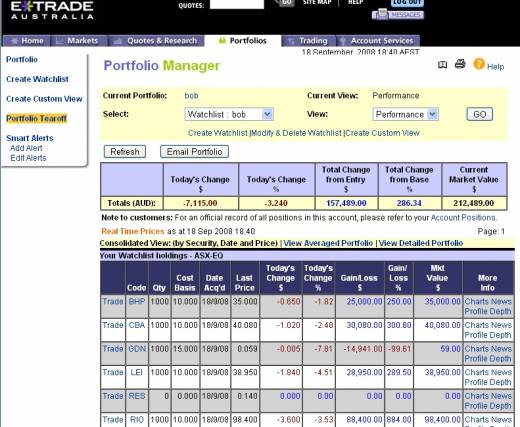Open the Performance view dropdown

coord(405,114)
